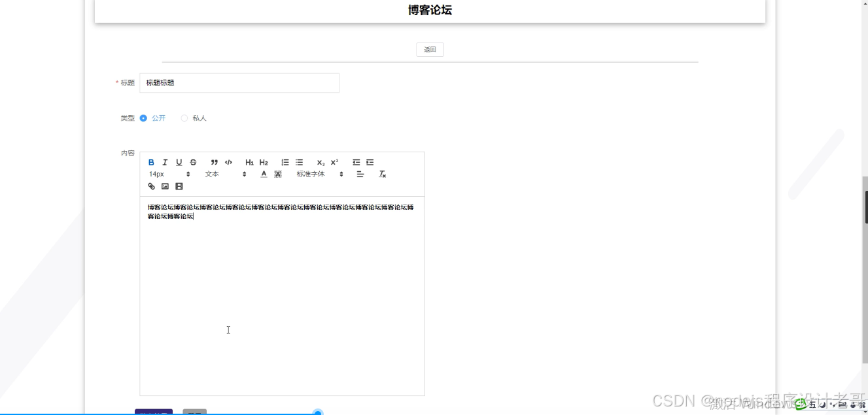Viewport: 868px width, 415px height.
Task: Apply strikethrough formatting
Action: [x=193, y=162]
